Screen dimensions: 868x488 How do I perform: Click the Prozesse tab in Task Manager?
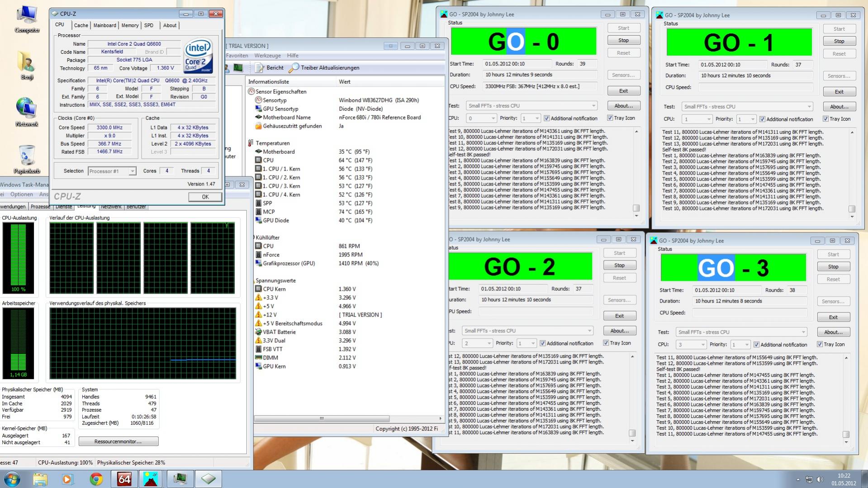tap(40, 207)
